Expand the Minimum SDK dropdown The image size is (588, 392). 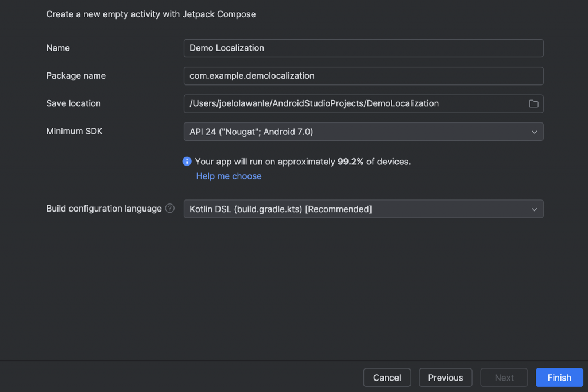click(x=363, y=132)
